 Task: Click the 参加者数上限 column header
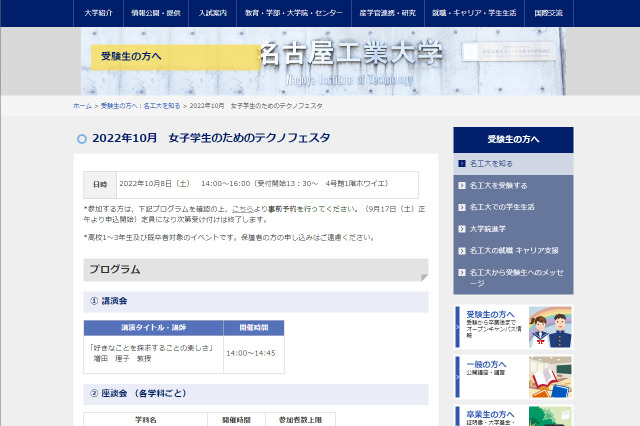300,420
